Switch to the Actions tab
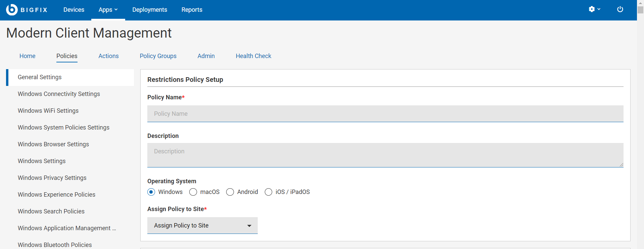The image size is (644, 249). click(x=108, y=56)
